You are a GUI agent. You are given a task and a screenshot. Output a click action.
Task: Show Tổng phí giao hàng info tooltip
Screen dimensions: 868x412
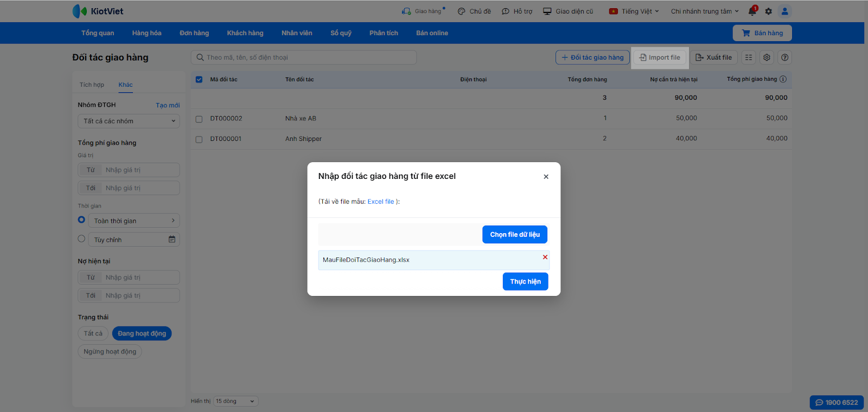(783, 79)
